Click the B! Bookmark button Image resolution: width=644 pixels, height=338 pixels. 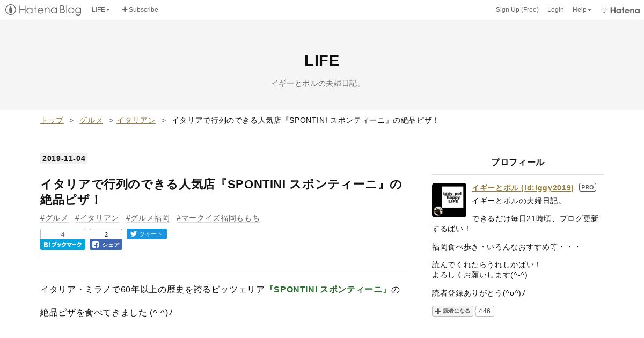tap(63, 244)
